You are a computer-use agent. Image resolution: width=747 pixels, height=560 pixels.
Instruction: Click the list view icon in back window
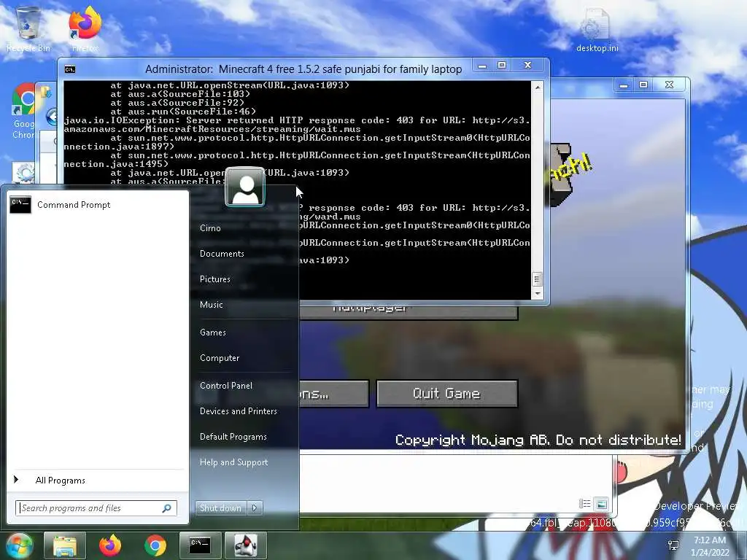pos(584,504)
